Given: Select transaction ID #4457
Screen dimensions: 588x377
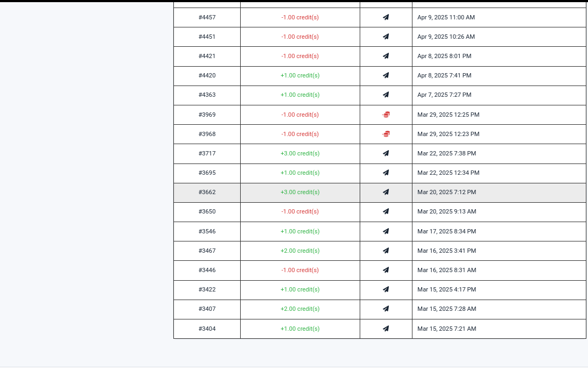Looking at the screenshot, I should click(x=207, y=17).
